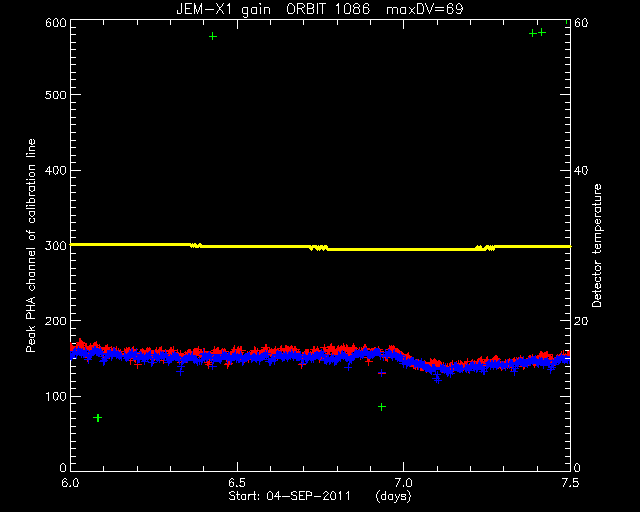Click the plot title JEM-X1 gain ORBIT 1086

pos(273,9)
